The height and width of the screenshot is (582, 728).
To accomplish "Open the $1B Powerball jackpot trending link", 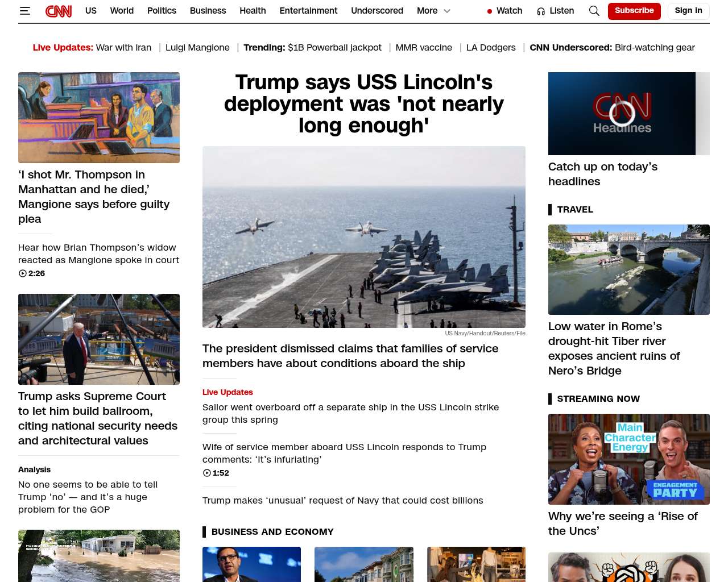I will coord(334,48).
